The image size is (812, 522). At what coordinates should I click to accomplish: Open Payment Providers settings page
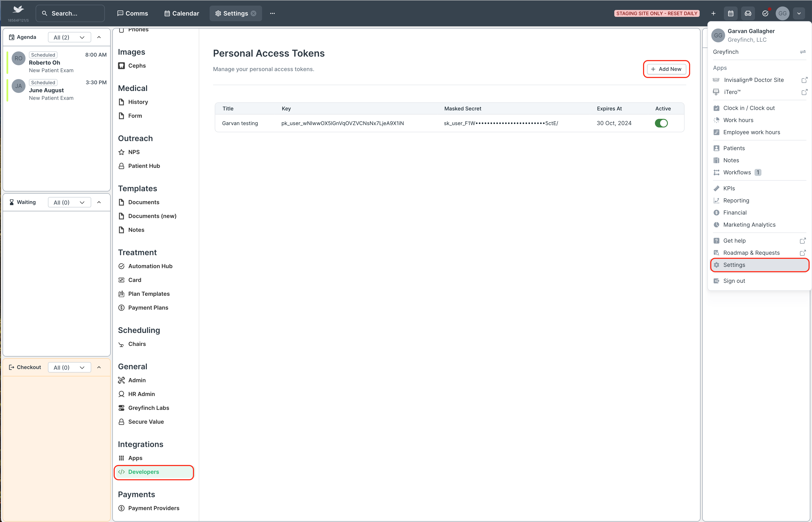(x=154, y=508)
